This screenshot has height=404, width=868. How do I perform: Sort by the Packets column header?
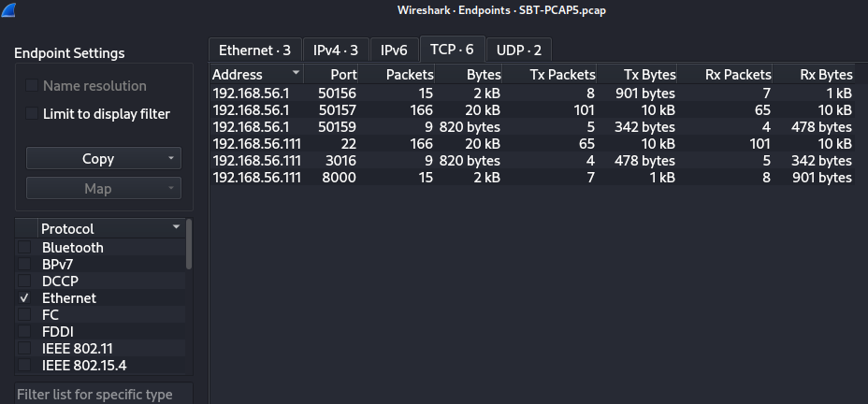tap(397, 74)
